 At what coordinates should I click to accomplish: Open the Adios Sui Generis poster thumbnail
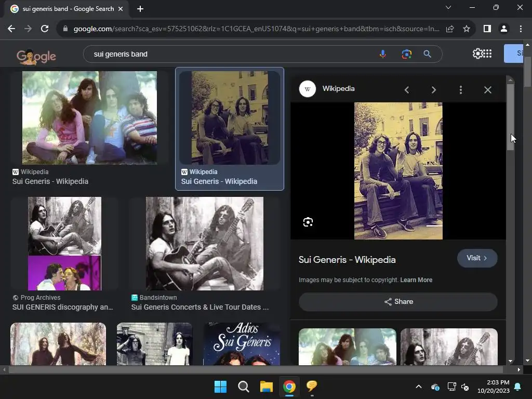click(242, 344)
